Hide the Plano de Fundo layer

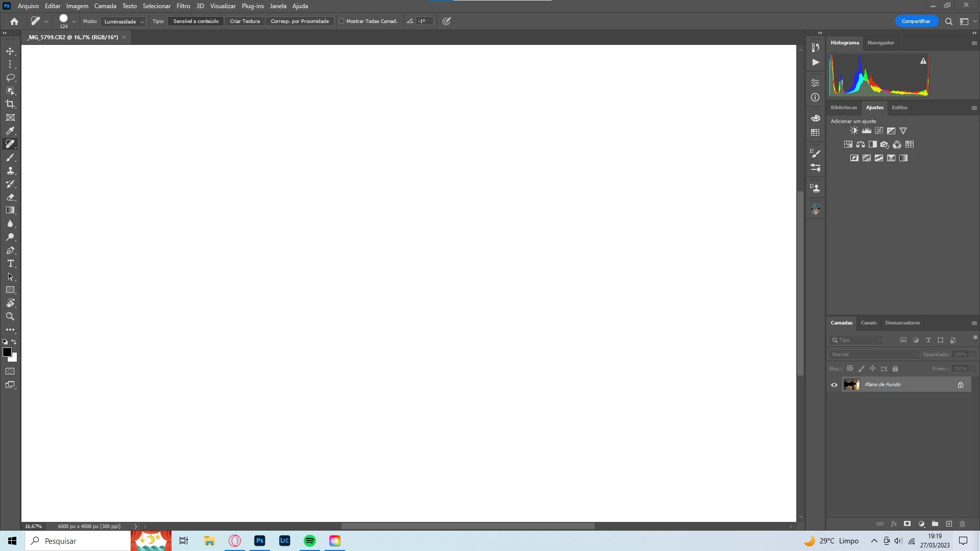tap(835, 385)
